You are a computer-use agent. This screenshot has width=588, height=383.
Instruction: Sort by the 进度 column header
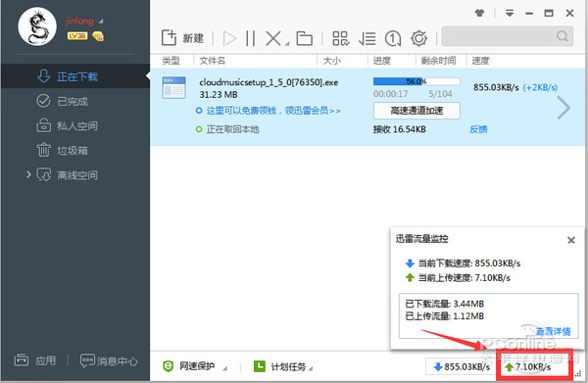pos(382,61)
